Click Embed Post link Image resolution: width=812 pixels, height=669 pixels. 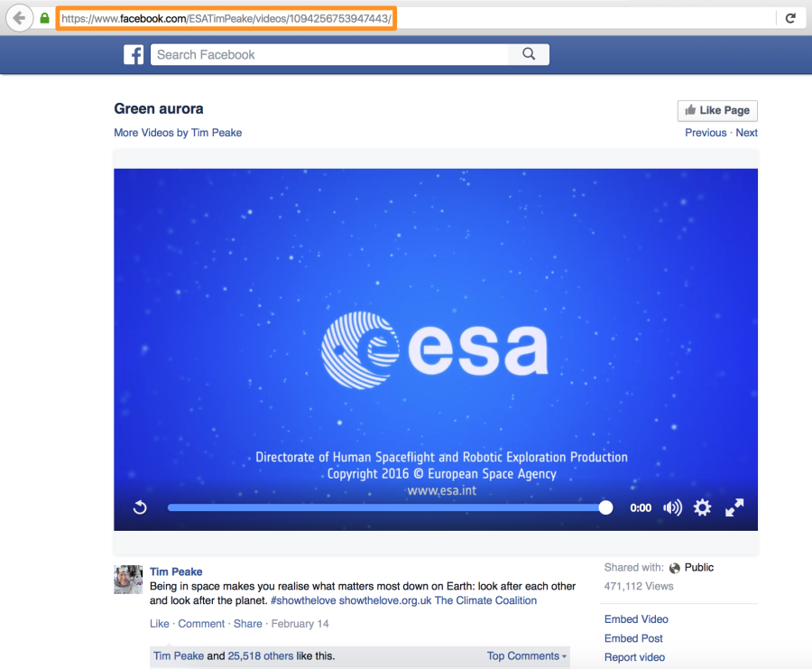pyautogui.click(x=633, y=638)
